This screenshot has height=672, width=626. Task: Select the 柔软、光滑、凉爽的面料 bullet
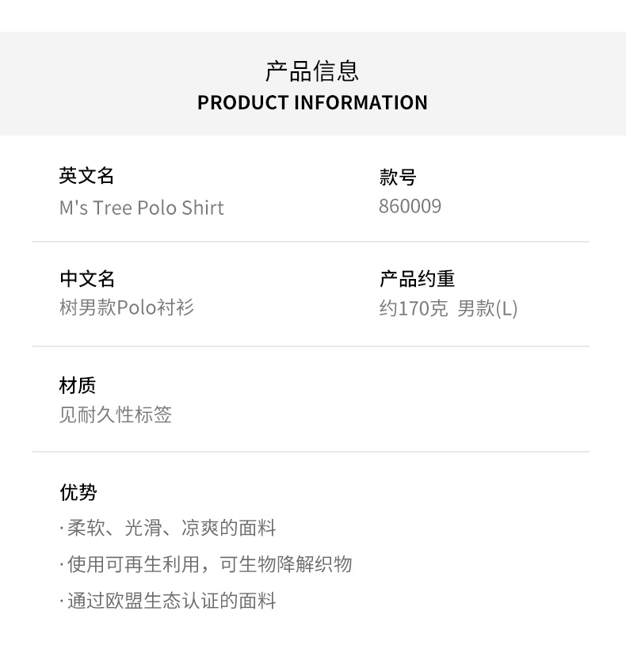click(171, 529)
